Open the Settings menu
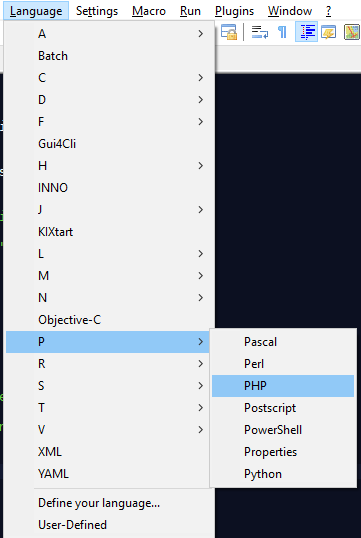361x538 pixels. point(97,11)
